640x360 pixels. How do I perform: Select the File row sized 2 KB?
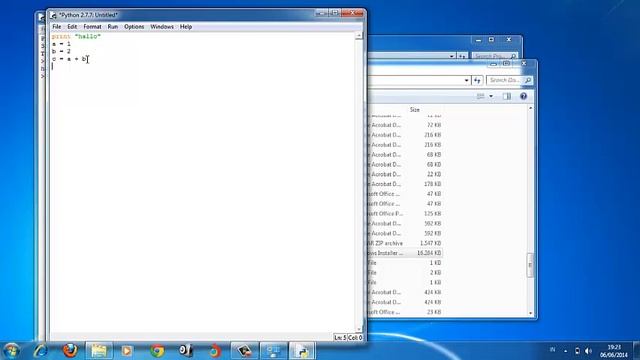click(x=405, y=273)
